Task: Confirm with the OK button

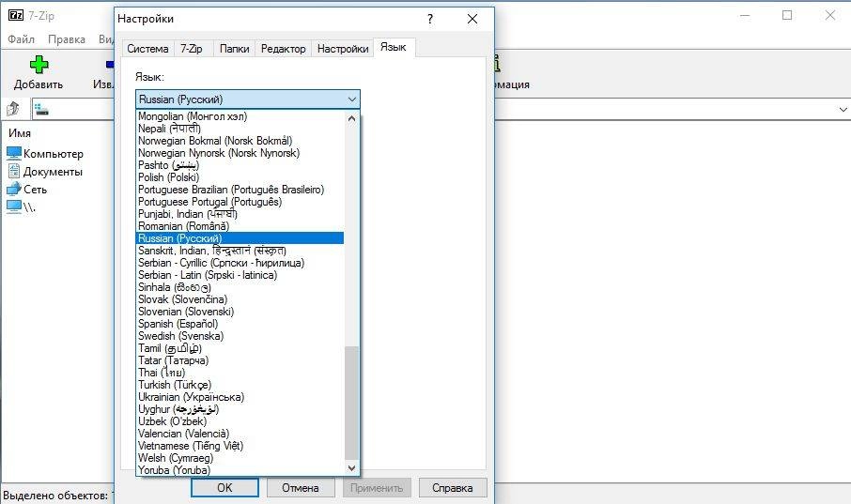Action: (224, 488)
